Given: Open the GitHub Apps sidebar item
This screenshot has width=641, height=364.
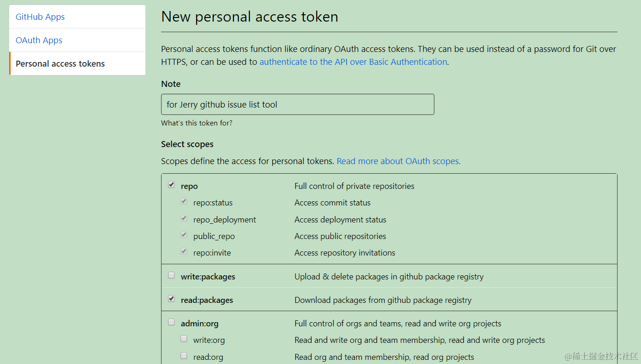Looking at the screenshot, I should (x=40, y=17).
